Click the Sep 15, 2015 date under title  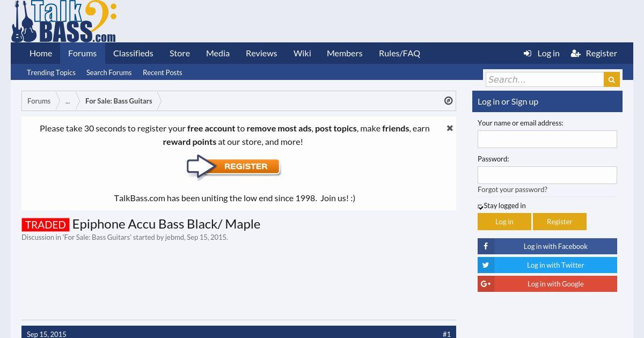207,237
